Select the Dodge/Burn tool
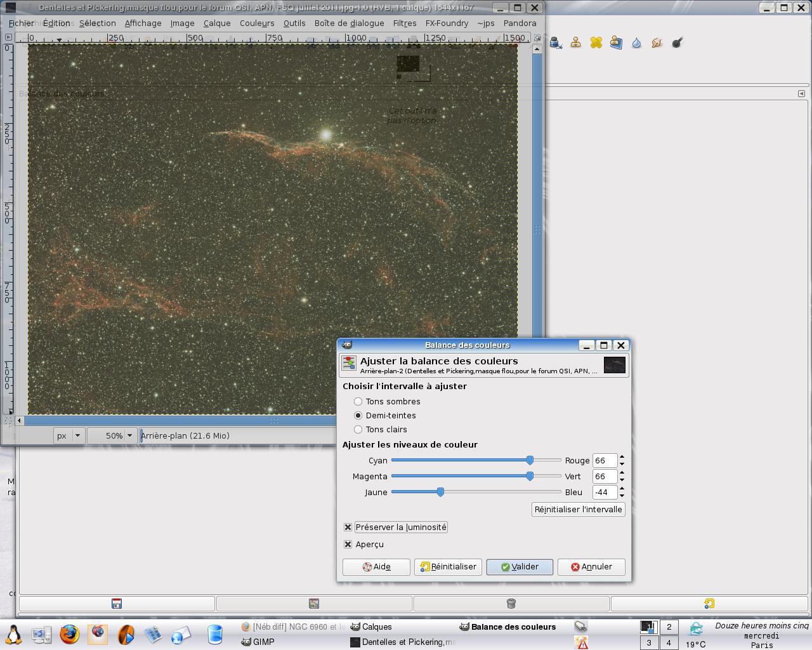 pos(677,43)
